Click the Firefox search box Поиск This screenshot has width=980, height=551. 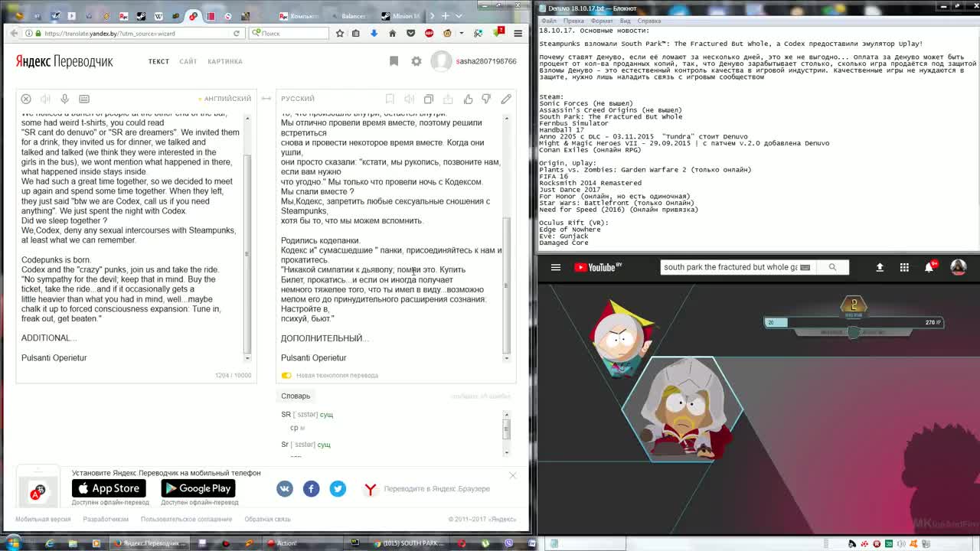click(x=288, y=33)
